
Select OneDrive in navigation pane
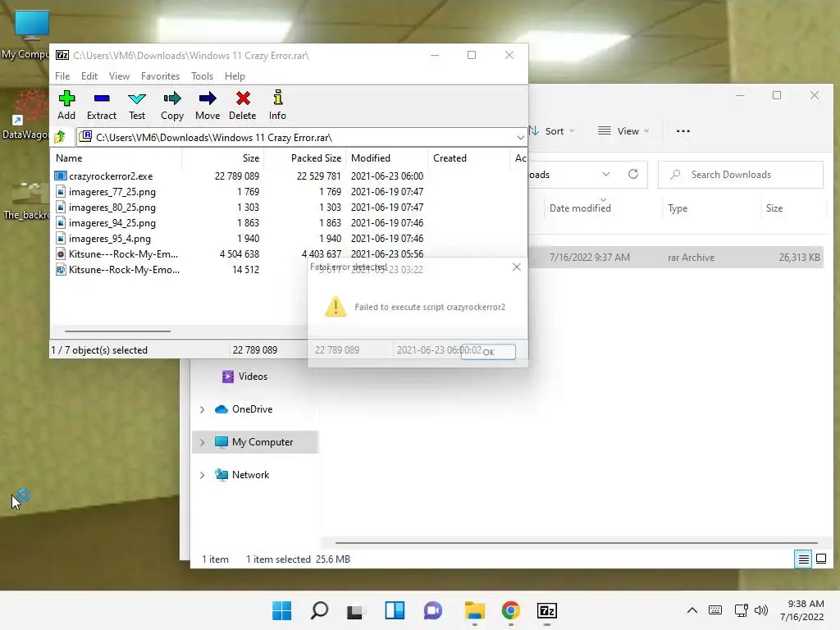click(x=252, y=409)
